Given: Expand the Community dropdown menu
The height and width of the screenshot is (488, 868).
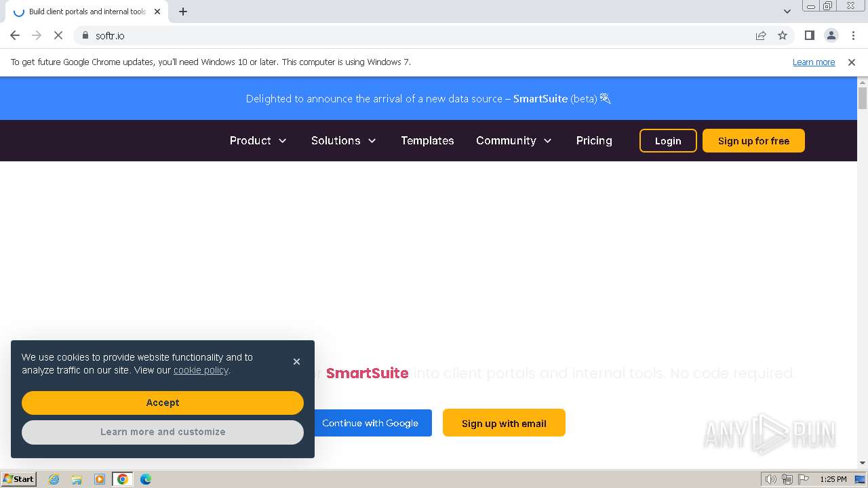Looking at the screenshot, I should point(514,140).
